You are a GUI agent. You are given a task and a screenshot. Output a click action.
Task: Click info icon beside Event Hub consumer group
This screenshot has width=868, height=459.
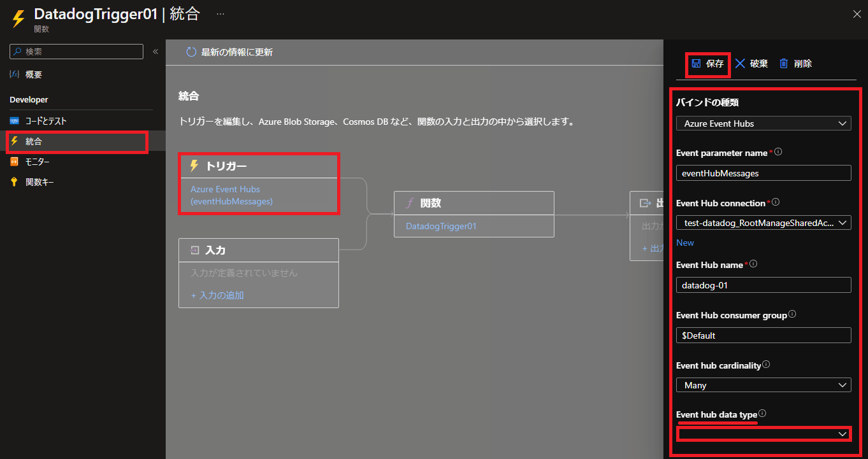tap(792, 314)
